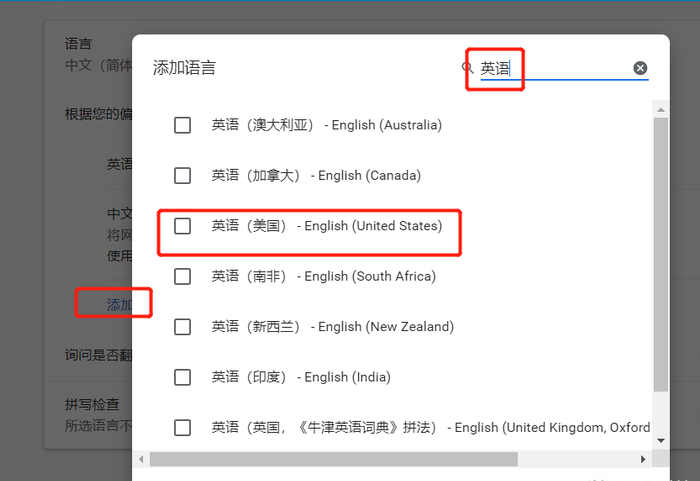Click the 英语（新西兰）- English (New Zealand) label
Image resolution: width=700 pixels, height=481 pixels.
coord(333,327)
